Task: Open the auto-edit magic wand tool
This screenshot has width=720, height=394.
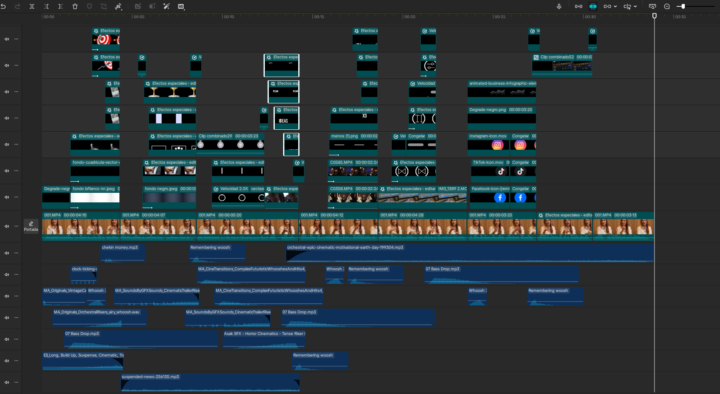Action: (x=166, y=6)
